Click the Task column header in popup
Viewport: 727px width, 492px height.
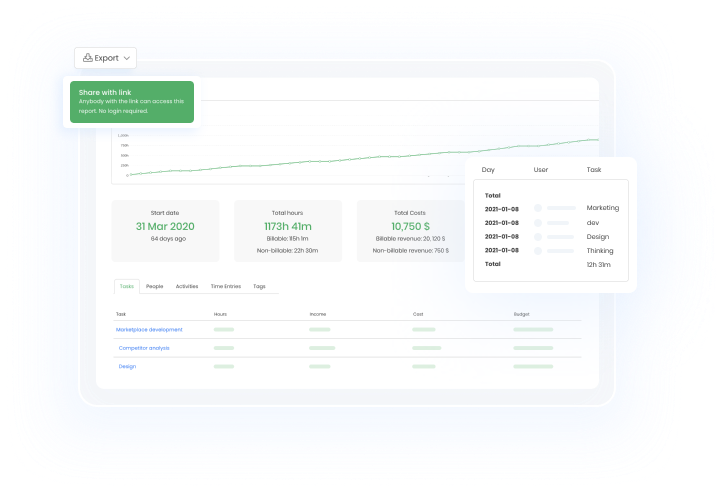[x=593, y=170]
